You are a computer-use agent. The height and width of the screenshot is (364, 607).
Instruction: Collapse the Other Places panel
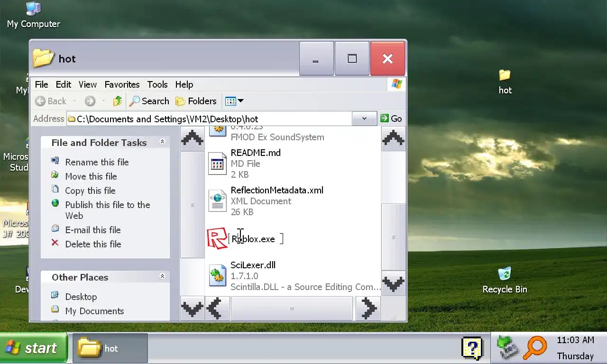tap(162, 276)
